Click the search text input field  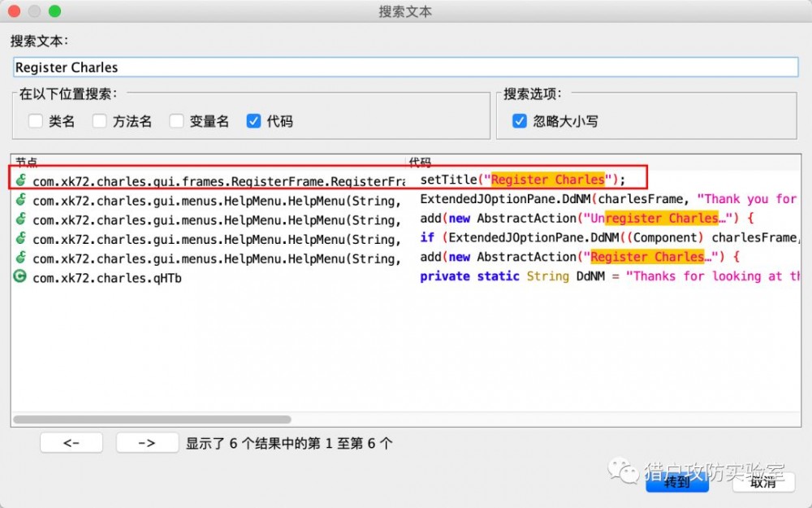pos(405,67)
